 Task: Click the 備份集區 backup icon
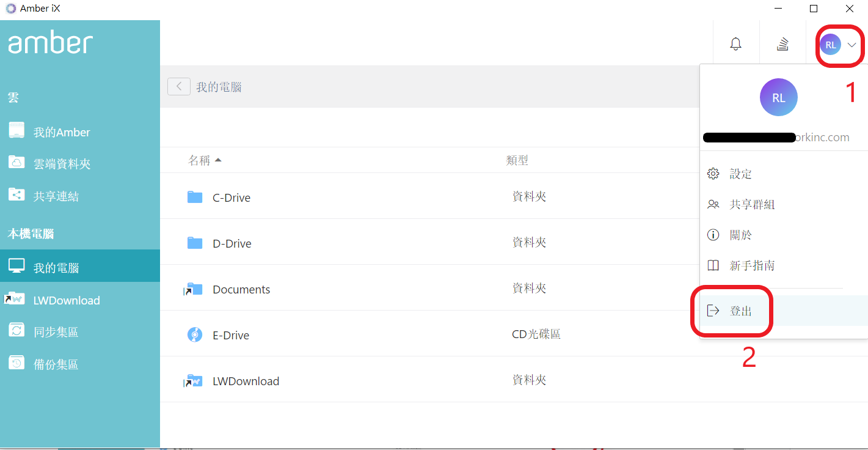tap(16, 363)
